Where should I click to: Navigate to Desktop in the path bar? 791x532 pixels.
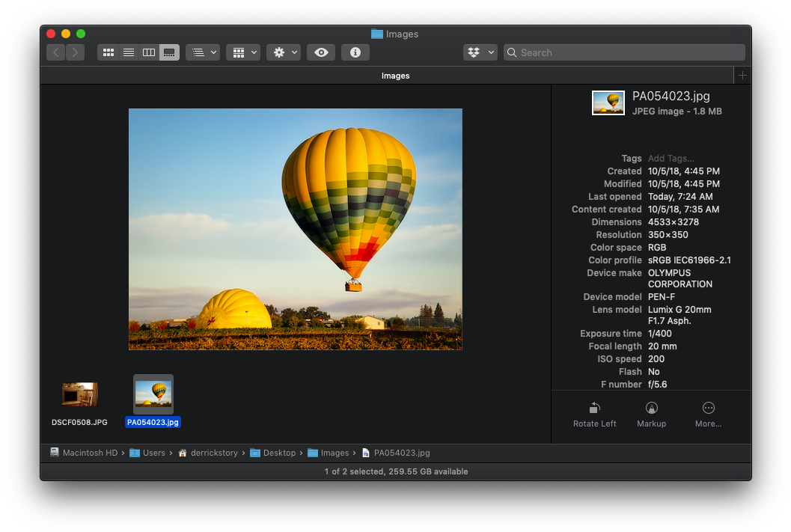[x=279, y=453]
